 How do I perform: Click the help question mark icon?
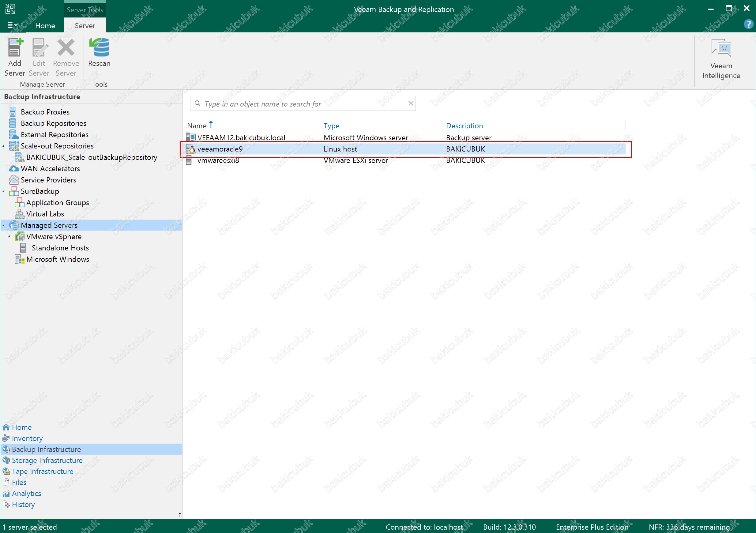[748, 24]
